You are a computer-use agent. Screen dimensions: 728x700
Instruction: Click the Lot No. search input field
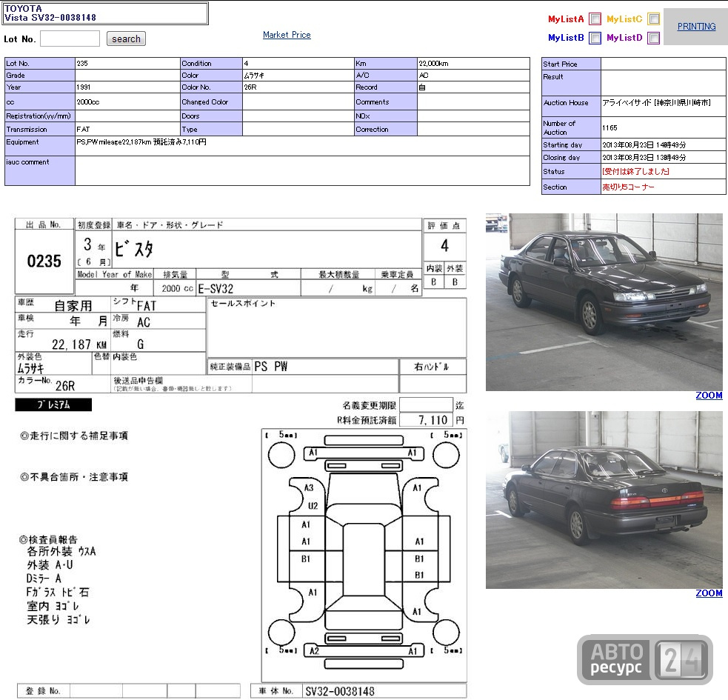click(70, 39)
